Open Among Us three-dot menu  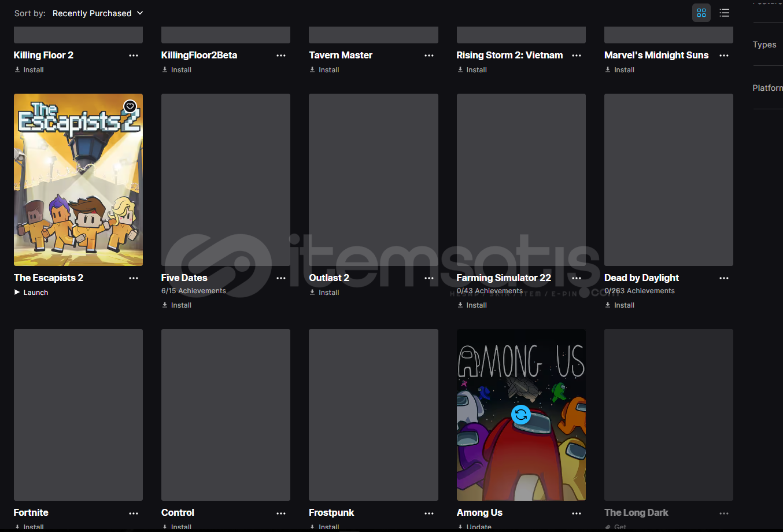tap(577, 513)
